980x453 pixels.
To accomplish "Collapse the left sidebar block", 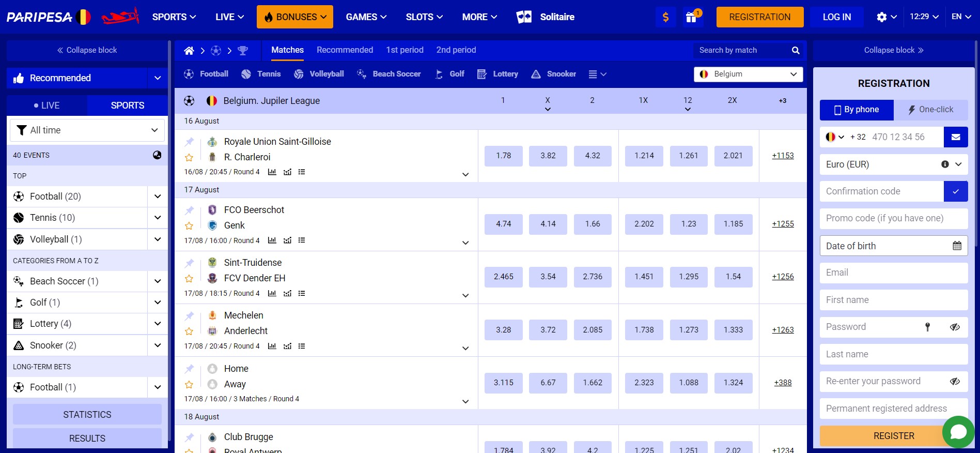I will (87, 50).
